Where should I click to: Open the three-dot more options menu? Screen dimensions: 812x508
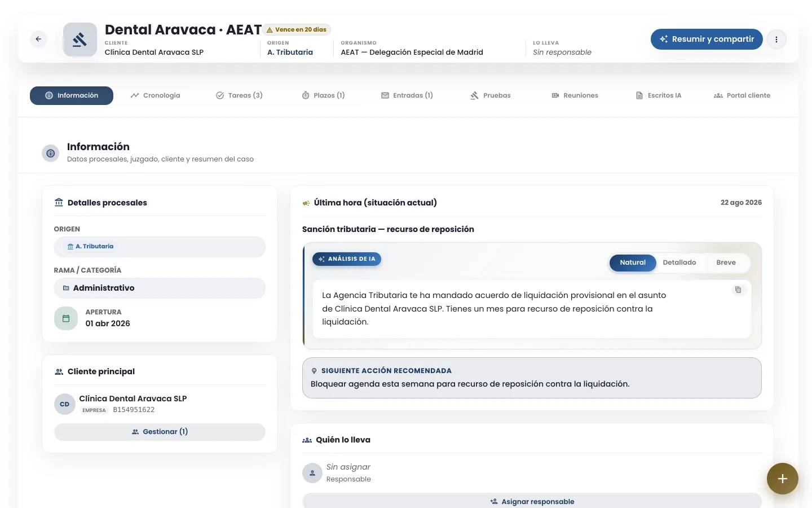(776, 40)
